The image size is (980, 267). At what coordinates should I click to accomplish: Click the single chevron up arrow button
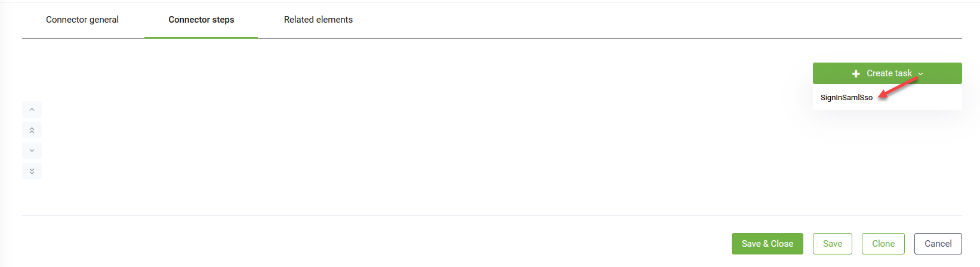pos(32,110)
